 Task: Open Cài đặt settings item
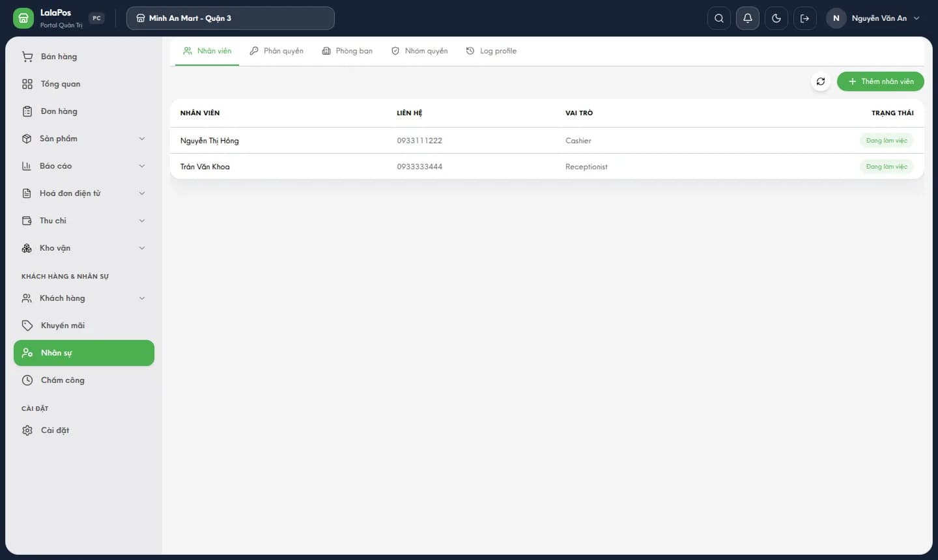pos(84,430)
